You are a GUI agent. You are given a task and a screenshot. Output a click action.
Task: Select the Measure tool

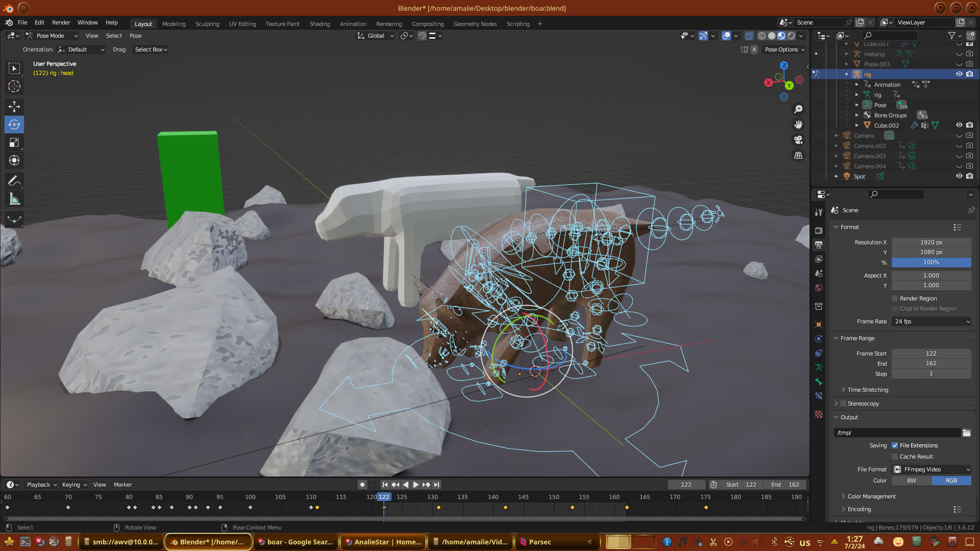(14, 199)
